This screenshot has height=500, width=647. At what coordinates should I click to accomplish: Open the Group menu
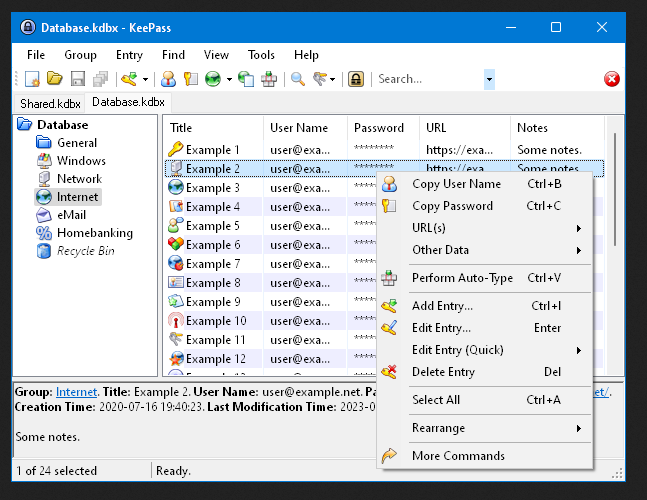80,55
